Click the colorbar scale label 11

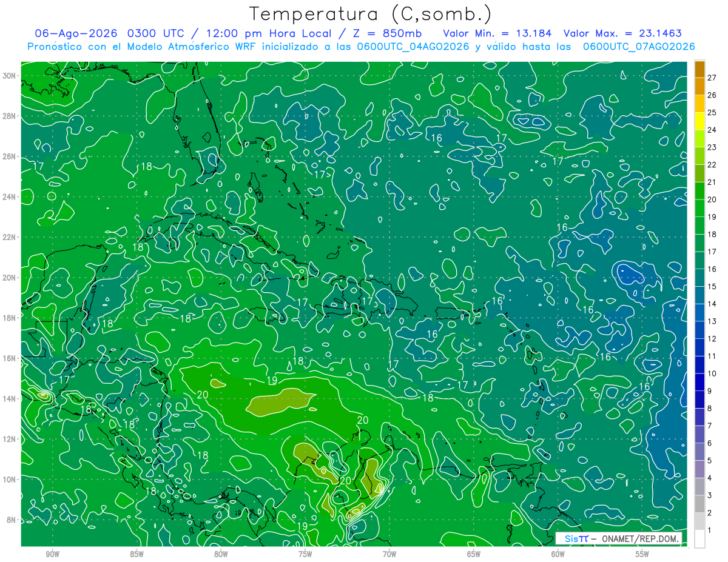pyautogui.click(x=712, y=356)
